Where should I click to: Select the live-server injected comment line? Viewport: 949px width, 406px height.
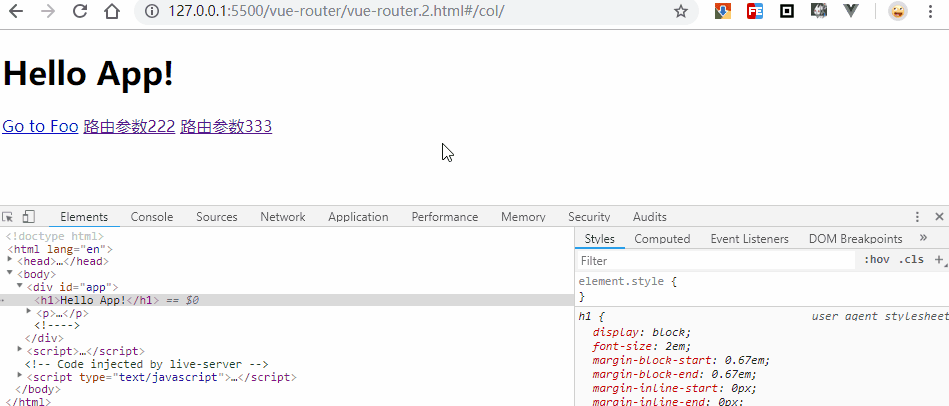point(146,364)
